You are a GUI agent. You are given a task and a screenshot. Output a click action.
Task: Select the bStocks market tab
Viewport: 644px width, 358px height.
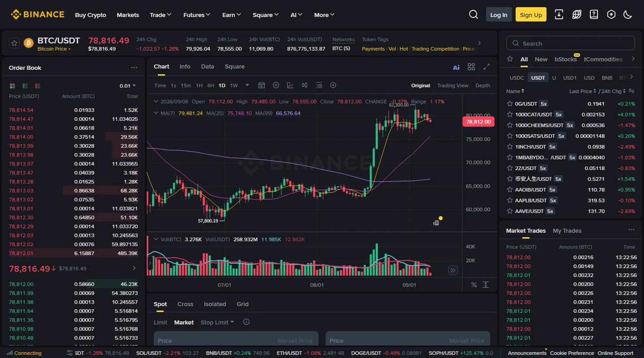pyautogui.click(x=566, y=59)
